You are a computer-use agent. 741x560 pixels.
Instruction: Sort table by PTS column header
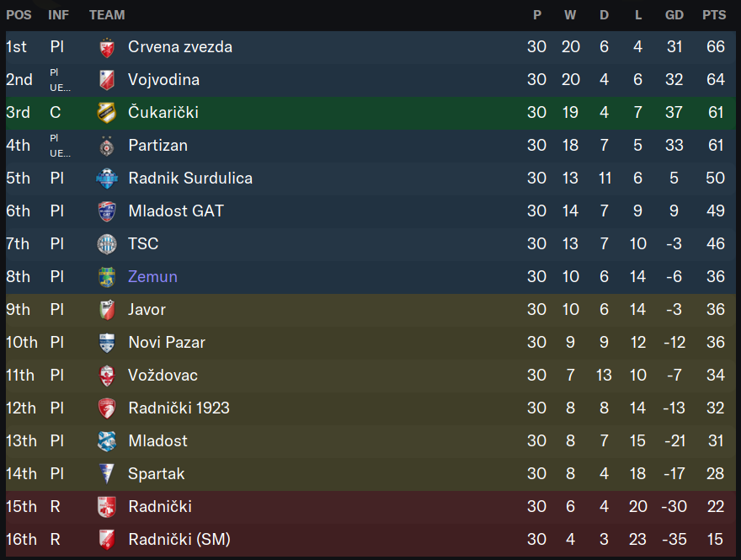coord(714,15)
